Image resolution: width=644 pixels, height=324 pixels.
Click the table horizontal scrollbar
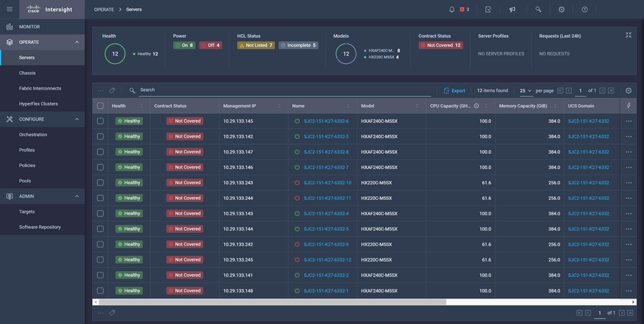tap(273, 302)
